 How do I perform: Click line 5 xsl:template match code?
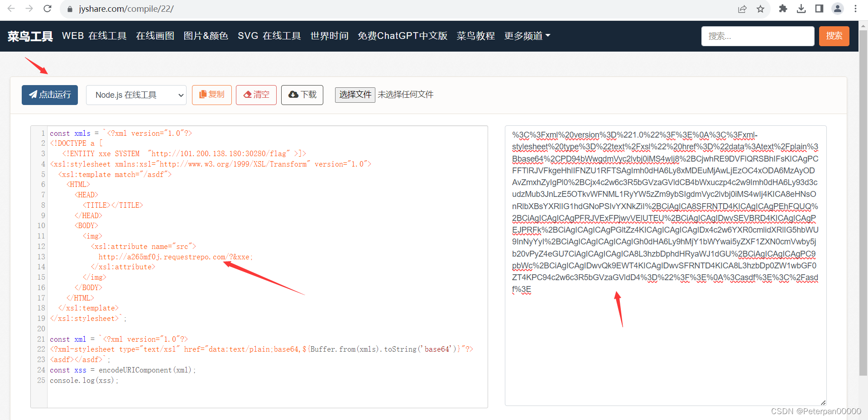coord(115,175)
